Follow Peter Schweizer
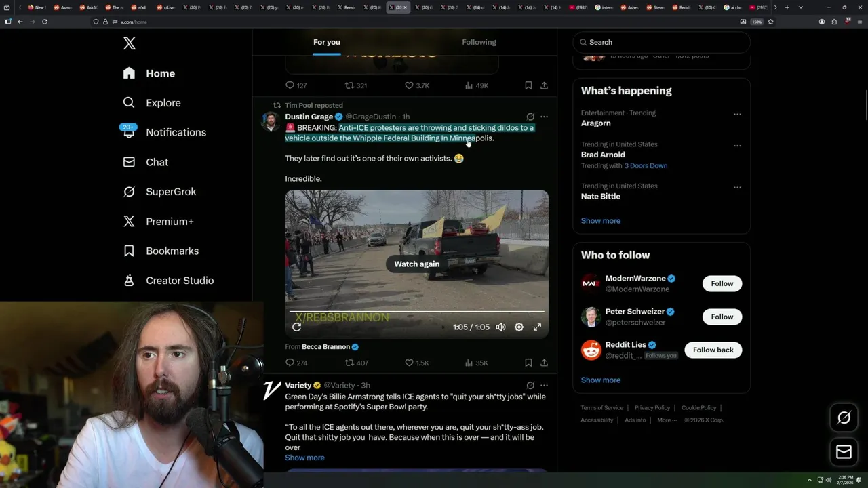The height and width of the screenshot is (488, 868). click(x=722, y=317)
